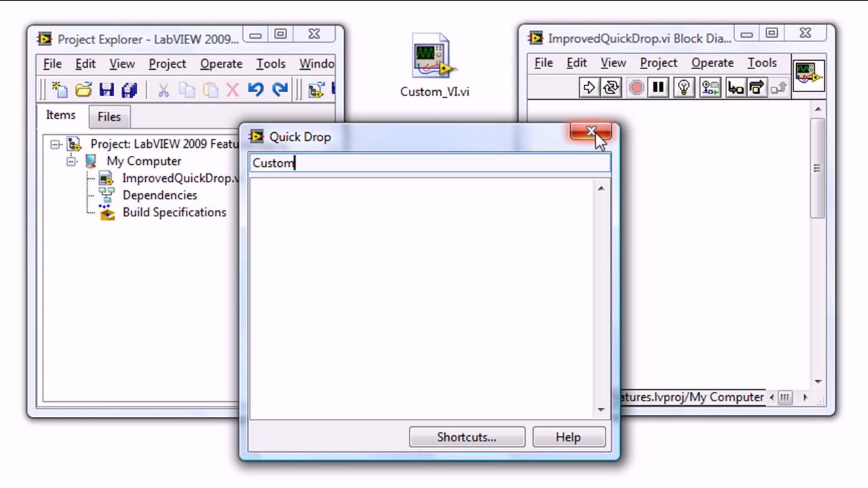Switch to the Files tab
868x488 pixels.
coord(109,117)
